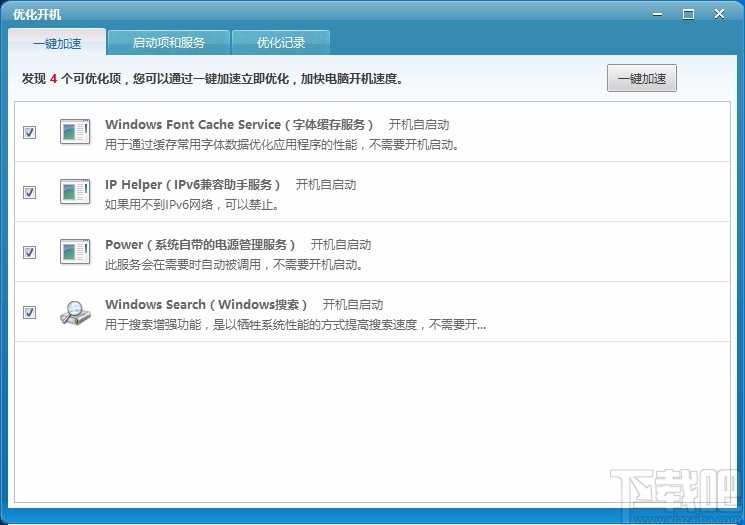Click 开机自启动 status for Font Cache Service
The image size is (745, 525).
[x=419, y=124]
